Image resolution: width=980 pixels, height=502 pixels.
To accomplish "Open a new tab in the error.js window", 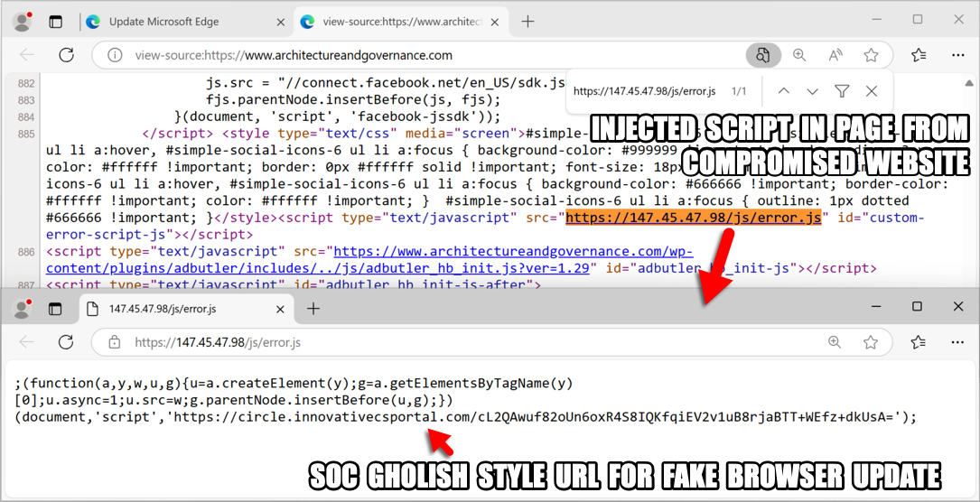I will [313, 309].
